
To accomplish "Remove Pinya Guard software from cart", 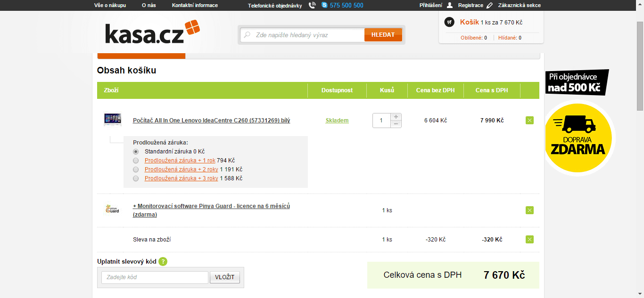I will 529,210.
